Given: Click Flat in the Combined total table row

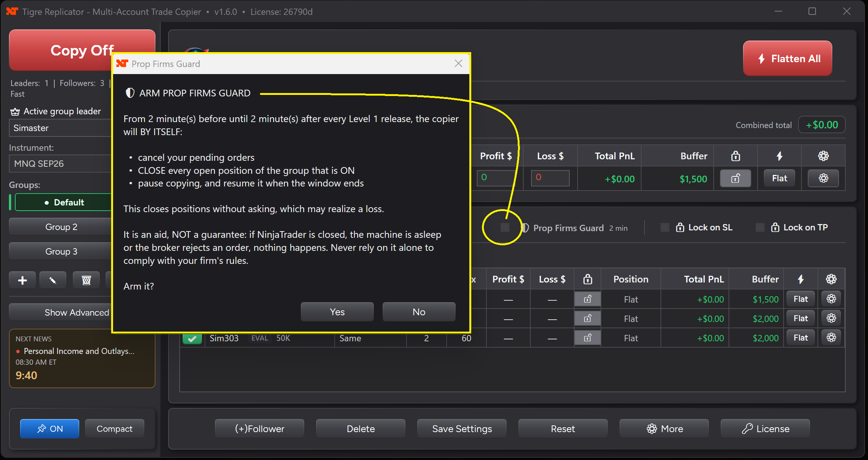Looking at the screenshot, I should [x=779, y=179].
